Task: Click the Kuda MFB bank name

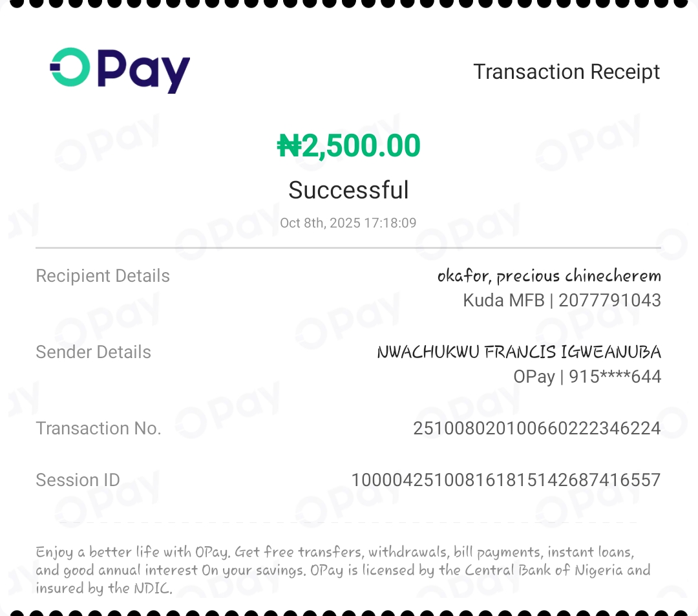Action: [x=503, y=300]
